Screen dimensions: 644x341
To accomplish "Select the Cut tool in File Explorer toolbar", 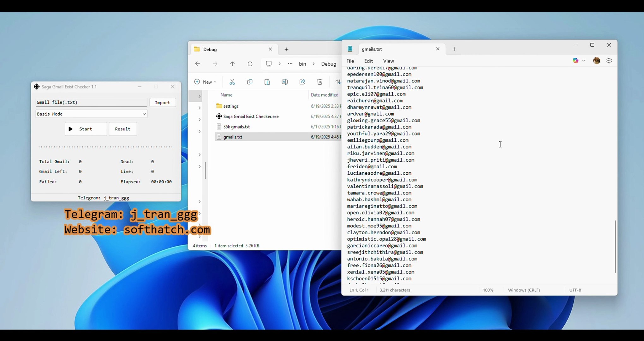I will point(232,82).
